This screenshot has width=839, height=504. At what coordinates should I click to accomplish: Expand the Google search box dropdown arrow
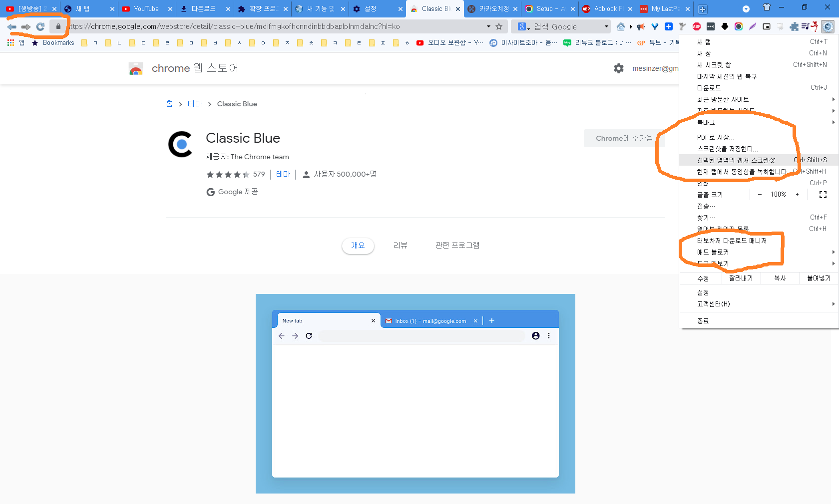click(x=606, y=26)
